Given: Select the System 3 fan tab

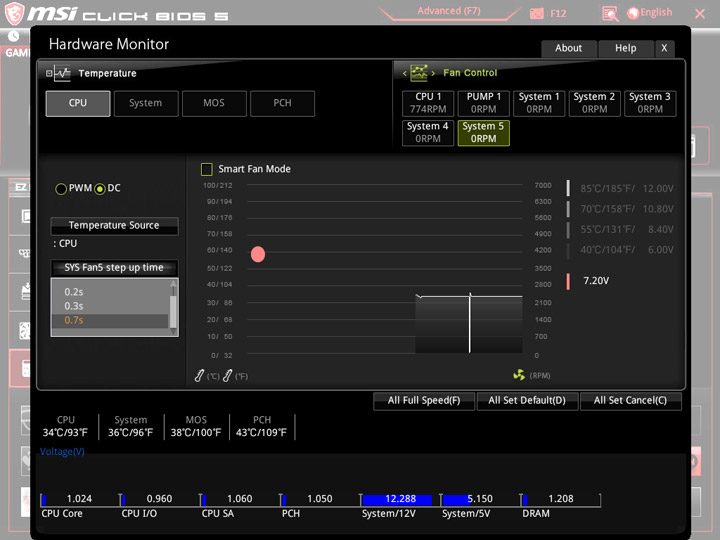Looking at the screenshot, I should pos(650,103).
